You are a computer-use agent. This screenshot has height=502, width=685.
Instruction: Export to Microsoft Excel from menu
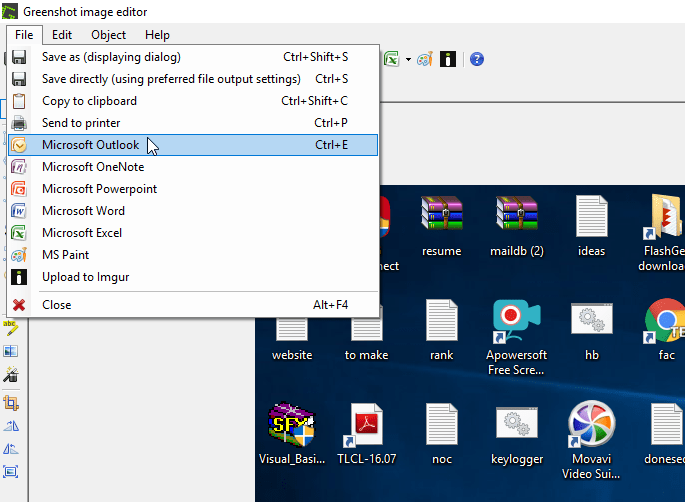click(193, 233)
